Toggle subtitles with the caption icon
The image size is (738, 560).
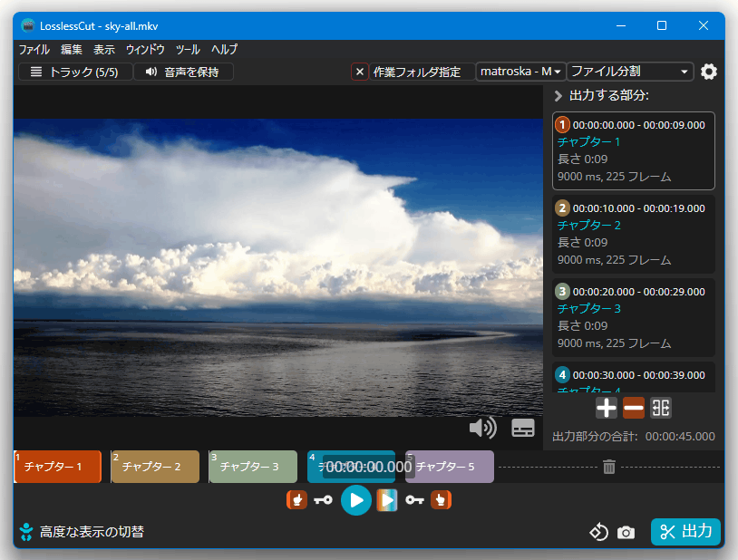click(523, 428)
